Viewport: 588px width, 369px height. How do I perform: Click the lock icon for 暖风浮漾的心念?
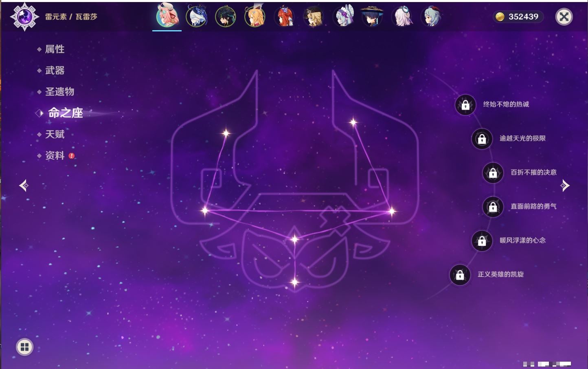482,241
